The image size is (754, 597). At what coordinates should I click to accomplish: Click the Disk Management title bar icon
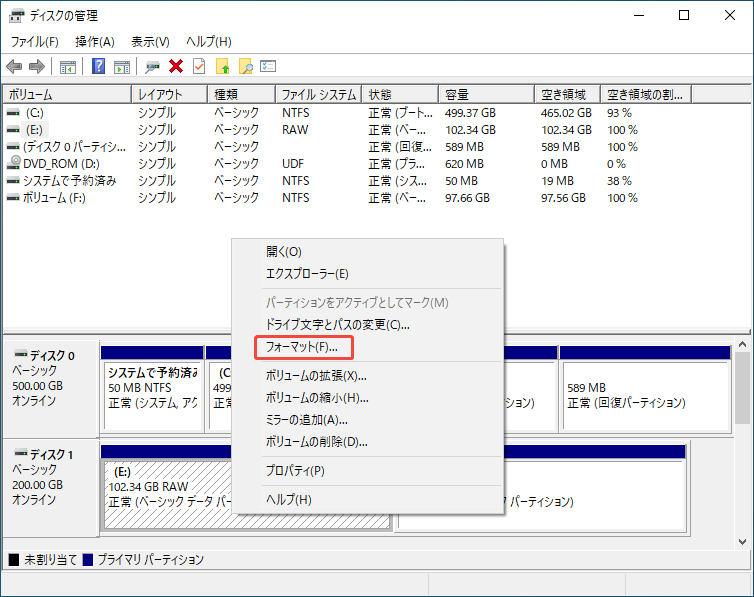pyautogui.click(x=16, y=16)
